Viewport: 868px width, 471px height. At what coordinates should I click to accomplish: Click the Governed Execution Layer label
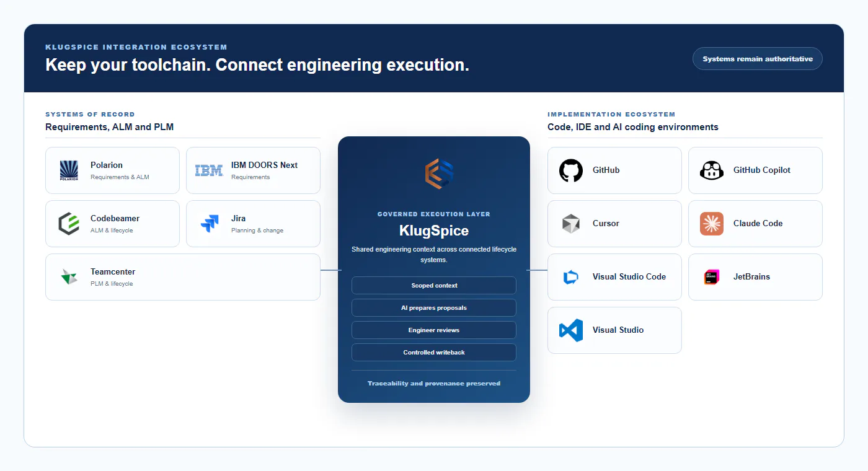pyautogui.click(x=434, y=214)
